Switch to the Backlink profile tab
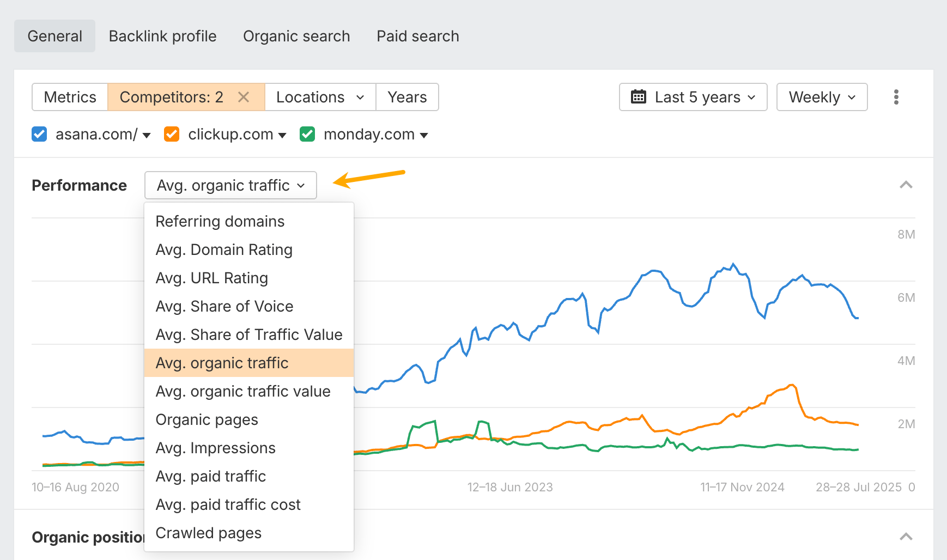947x560 pixels. pyautogui.click(x=162, y=35)
